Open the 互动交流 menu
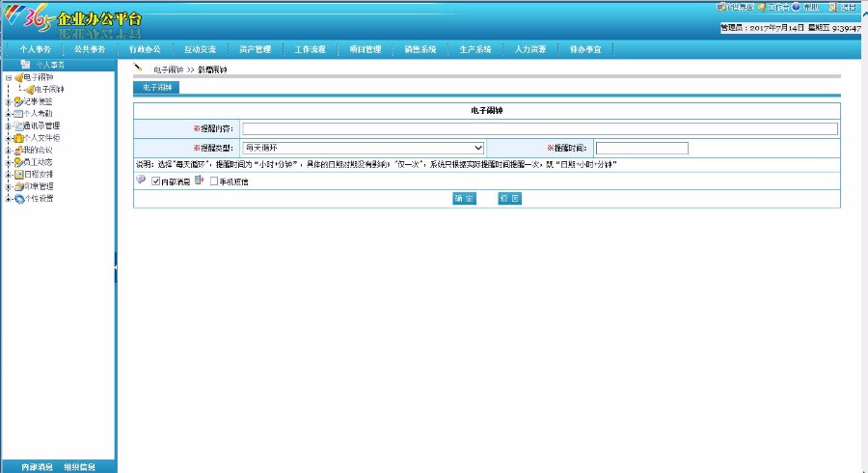 pyautogui.click(x=200, y=49)
